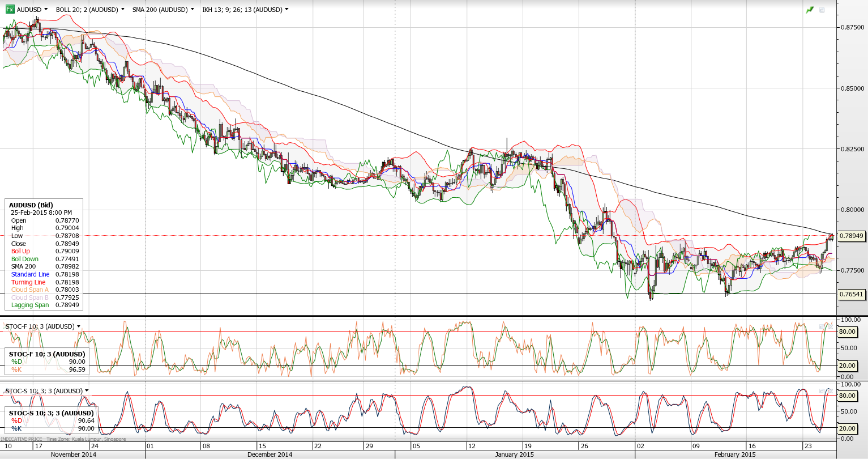Open the STOC-F 10; 3 panel dropdown

(x=79, y=326)
